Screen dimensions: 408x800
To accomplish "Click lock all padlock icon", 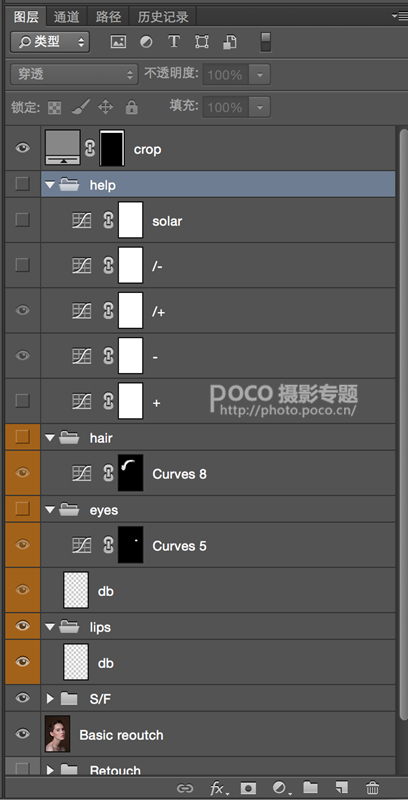I will 132,107.
